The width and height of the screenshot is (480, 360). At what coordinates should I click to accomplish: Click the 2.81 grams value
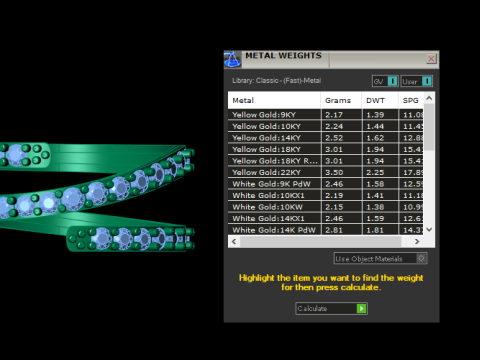(x=334, y=230)
